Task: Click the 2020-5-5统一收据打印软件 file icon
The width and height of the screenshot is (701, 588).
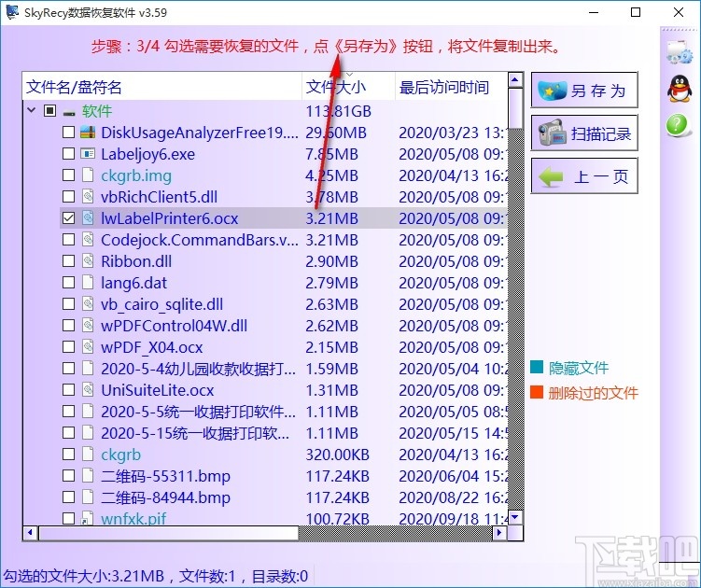Action: click(88, 412)
